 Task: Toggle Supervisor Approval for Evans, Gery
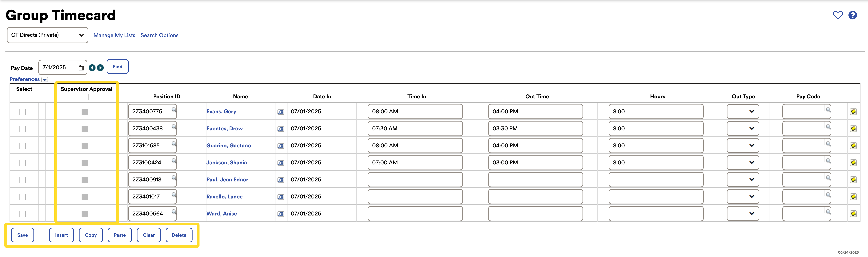85,112
